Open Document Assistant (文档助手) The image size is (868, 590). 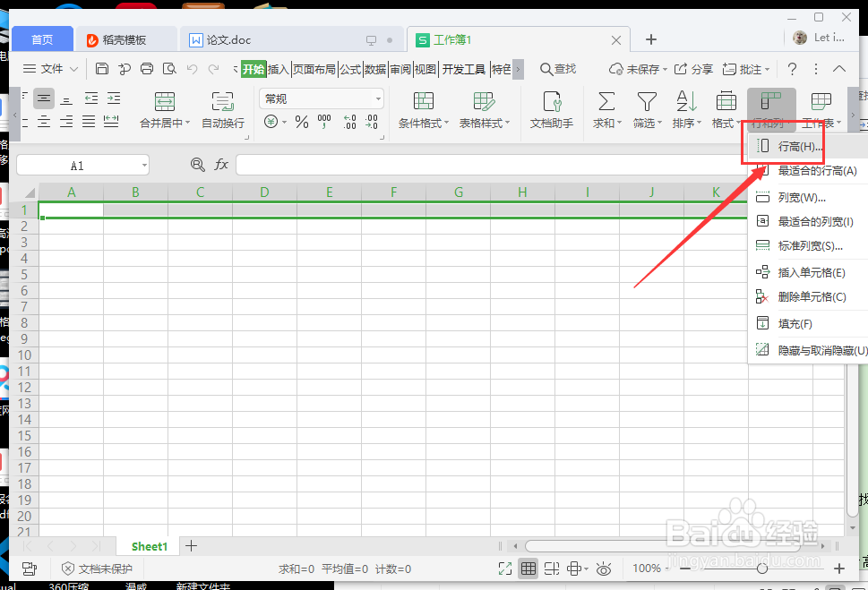[x=552, y=110]
